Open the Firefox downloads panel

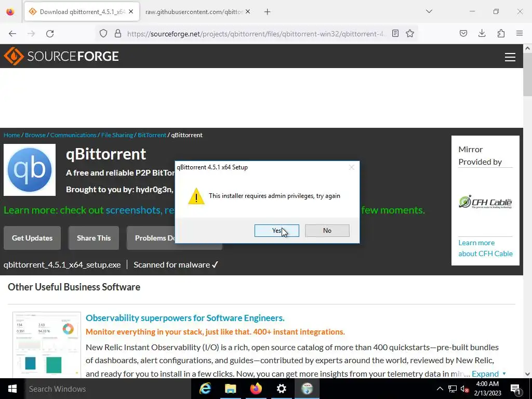482,34
